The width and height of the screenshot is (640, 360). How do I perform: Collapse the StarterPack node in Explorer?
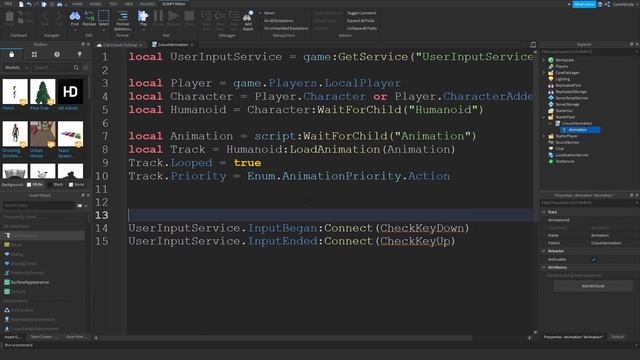pyautogui.click(x=544, y=117)
